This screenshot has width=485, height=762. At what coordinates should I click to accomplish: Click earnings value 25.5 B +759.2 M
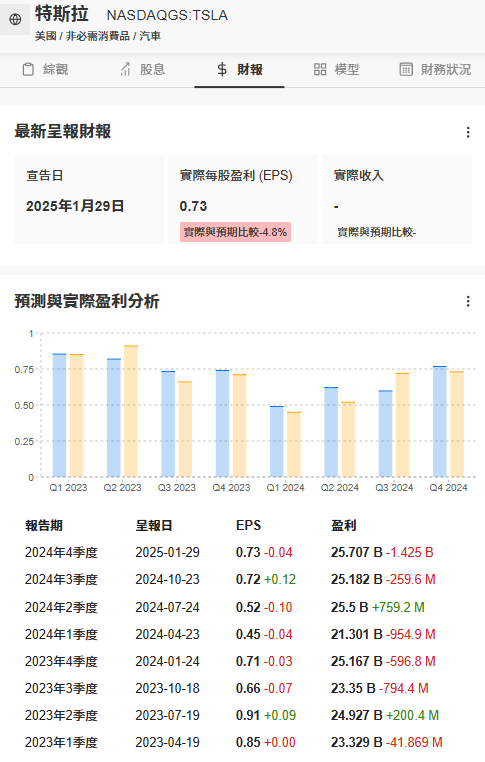[x=378, y=607]
